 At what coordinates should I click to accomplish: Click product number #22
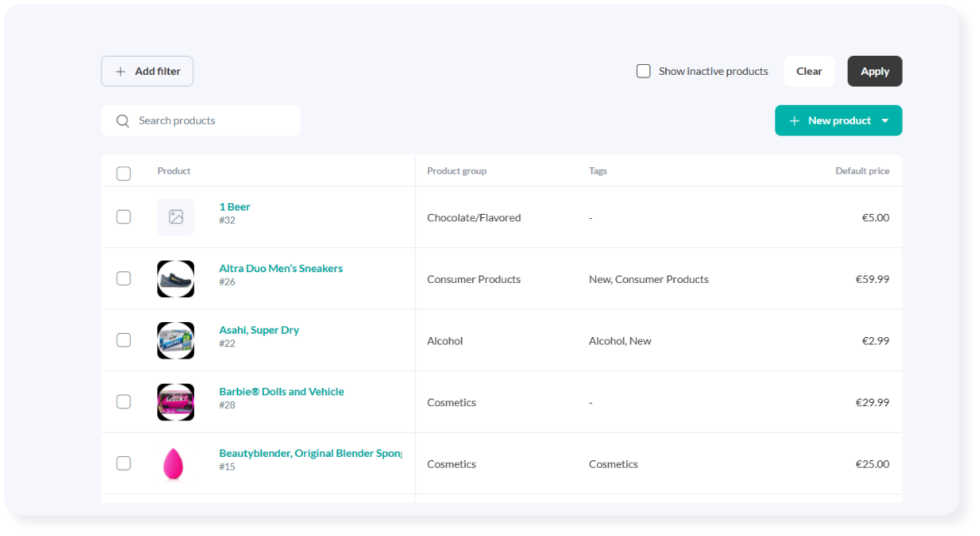(x=226, y=344)
